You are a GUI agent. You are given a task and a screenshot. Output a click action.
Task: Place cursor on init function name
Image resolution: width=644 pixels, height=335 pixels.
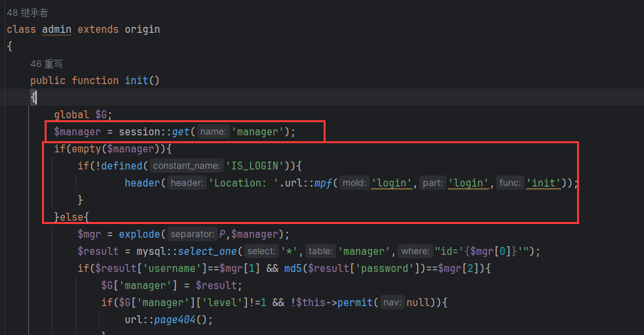point(137,80)
